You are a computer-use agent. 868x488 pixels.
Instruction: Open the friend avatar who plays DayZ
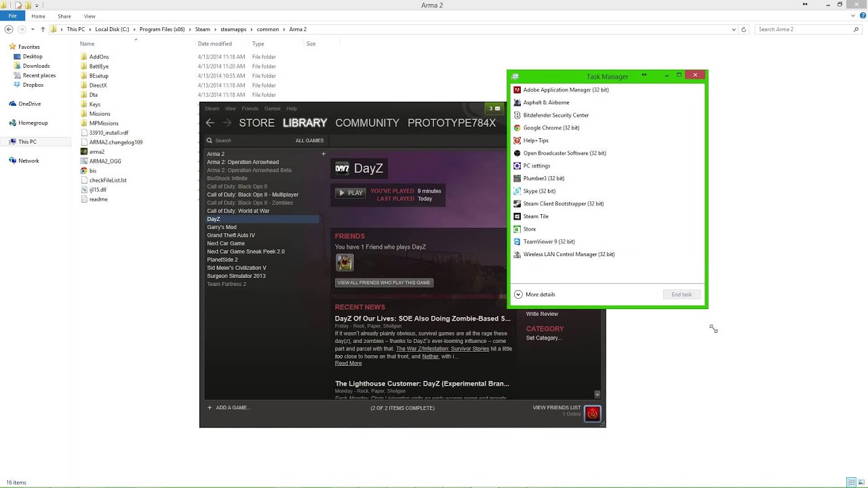click(344, 262)
